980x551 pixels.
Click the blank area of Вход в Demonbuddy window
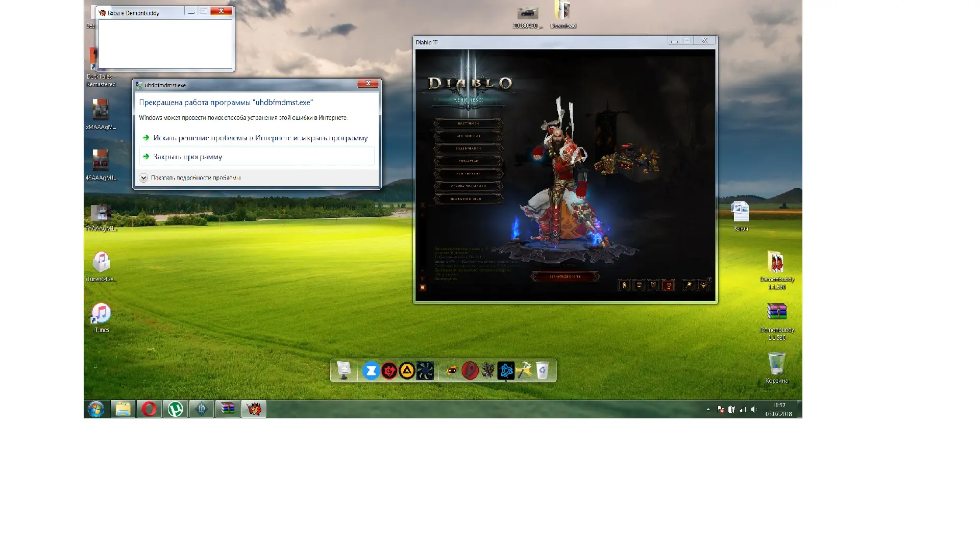(165, 44)
